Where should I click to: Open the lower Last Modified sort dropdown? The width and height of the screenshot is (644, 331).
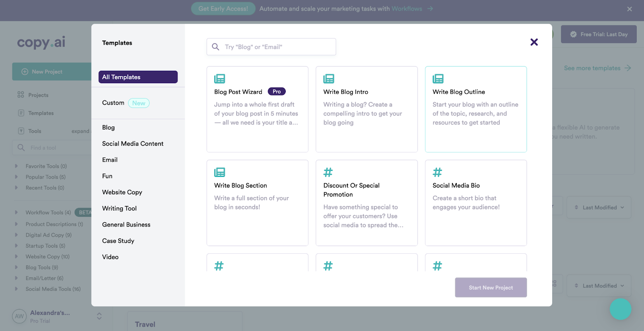click(599, 286)
